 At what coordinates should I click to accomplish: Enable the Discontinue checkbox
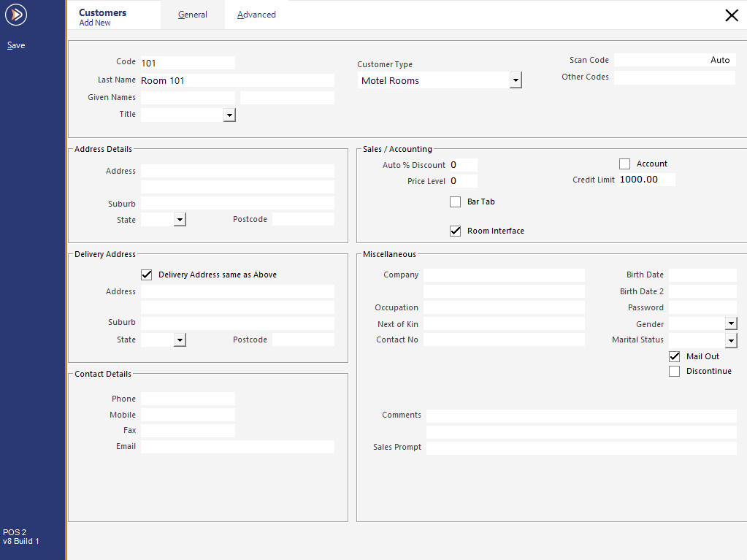674,371
